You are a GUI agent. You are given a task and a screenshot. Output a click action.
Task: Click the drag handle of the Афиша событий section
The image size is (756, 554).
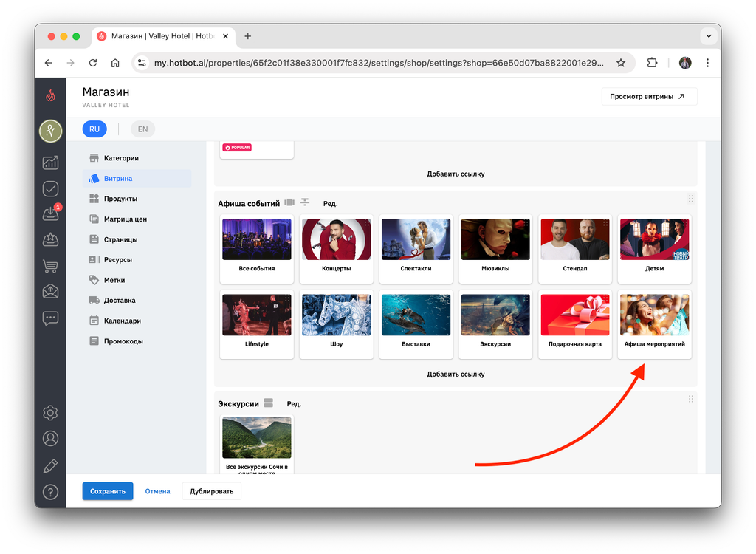point(690,199)
